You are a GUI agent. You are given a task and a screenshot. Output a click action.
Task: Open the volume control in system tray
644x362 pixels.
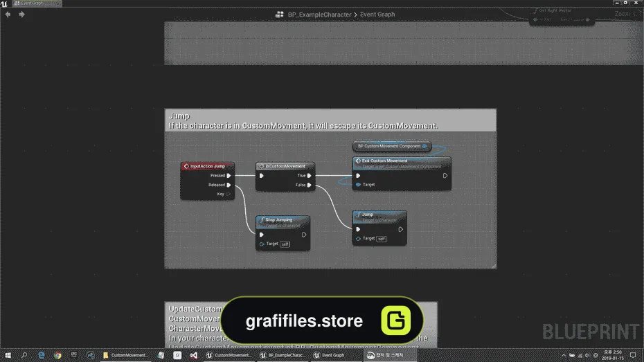587,356
